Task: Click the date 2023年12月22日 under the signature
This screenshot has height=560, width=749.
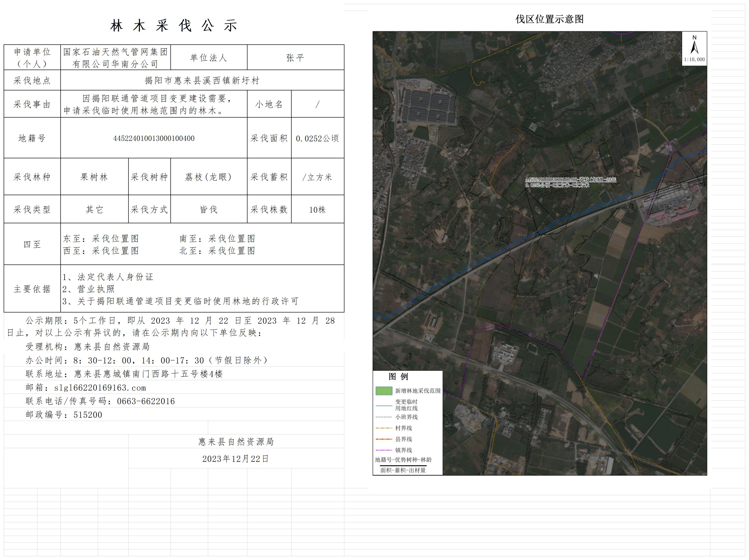Action: coord(236,459)
